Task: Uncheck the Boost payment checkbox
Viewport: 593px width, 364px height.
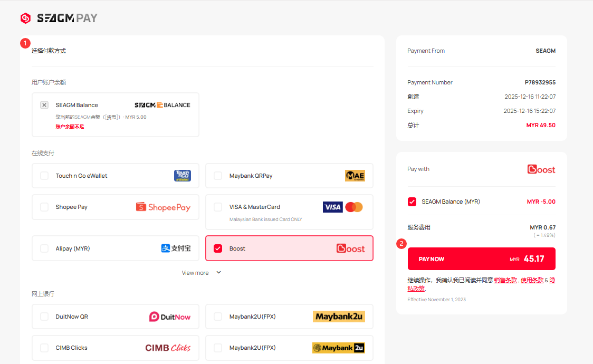Action: [218, 248]
